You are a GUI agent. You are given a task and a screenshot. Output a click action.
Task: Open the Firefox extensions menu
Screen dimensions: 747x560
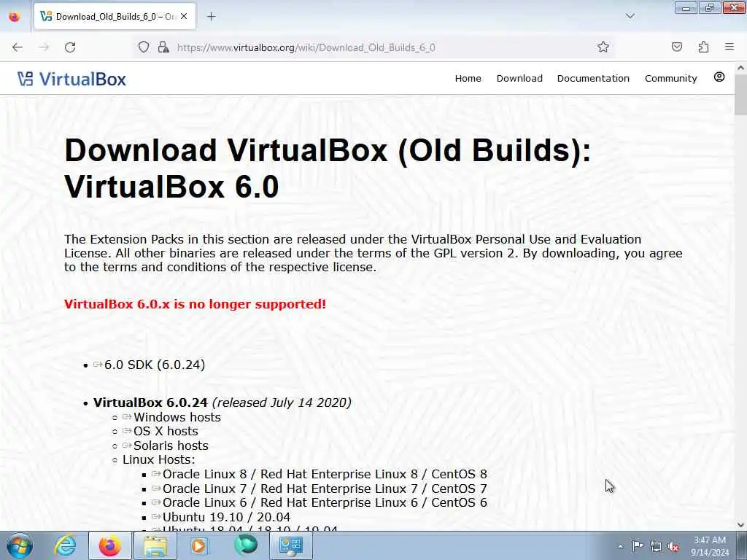[x=703, y=47]
